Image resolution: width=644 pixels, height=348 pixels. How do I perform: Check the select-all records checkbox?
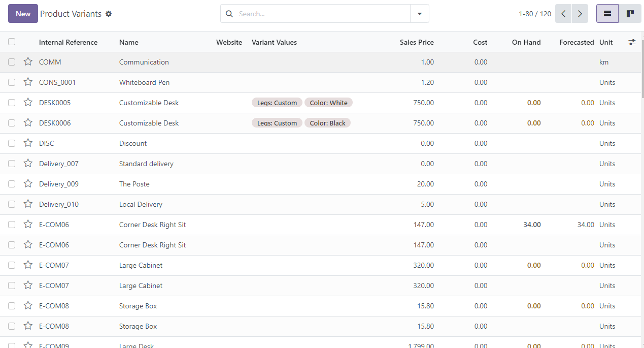pyautogui.click(x=12, y=41)
